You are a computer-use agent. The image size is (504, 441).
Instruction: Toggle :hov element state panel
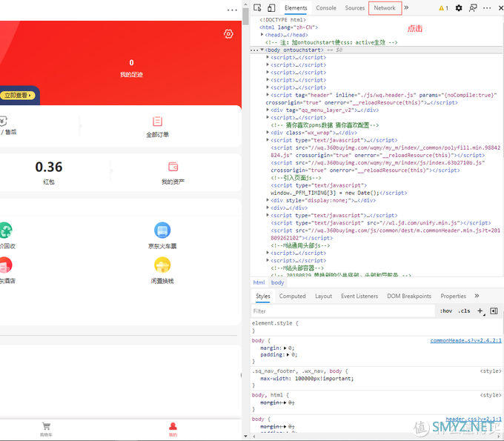[446, 311]
